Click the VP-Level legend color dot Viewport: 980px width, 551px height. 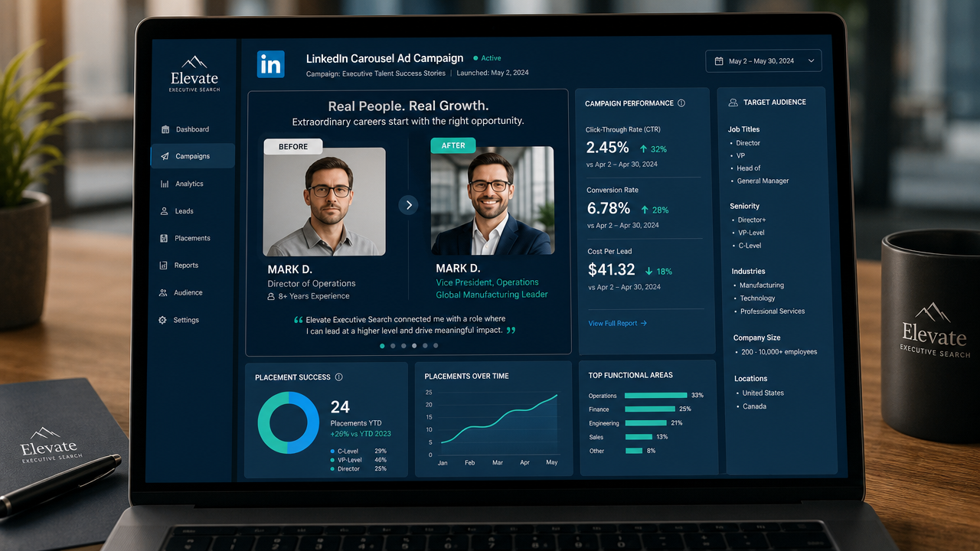click(333, 460)
